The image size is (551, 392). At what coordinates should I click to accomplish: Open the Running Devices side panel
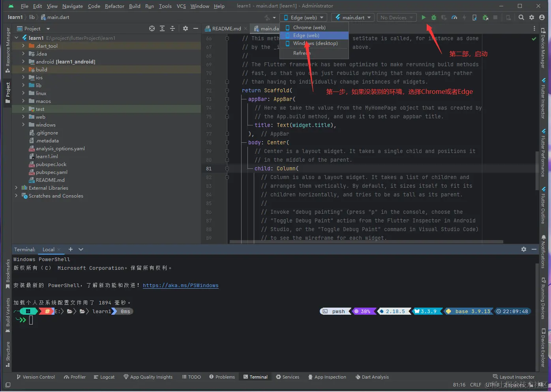pos(543,298)
